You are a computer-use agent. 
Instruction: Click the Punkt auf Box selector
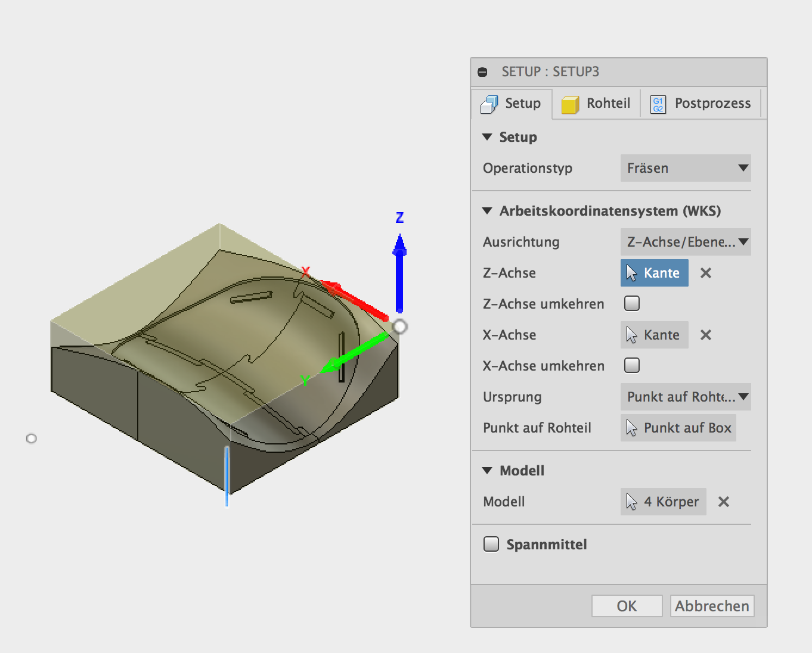click(x=678, y=428)
